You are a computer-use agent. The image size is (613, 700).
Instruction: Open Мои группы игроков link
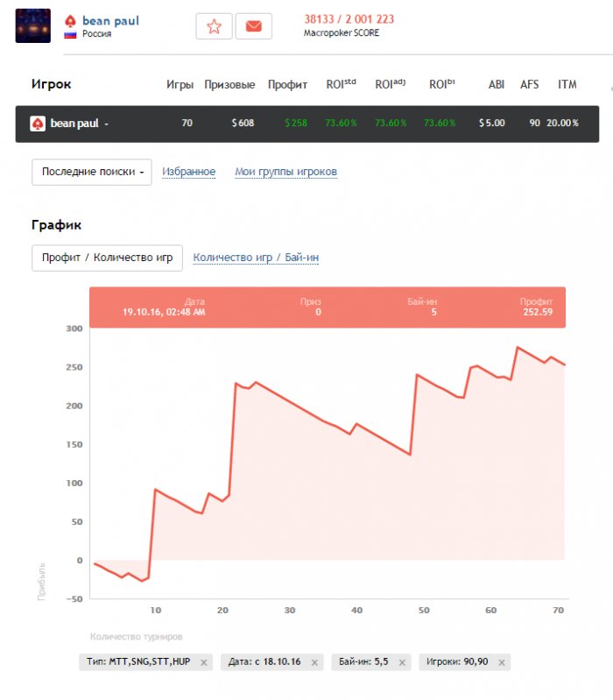click(x=285, y=172)
